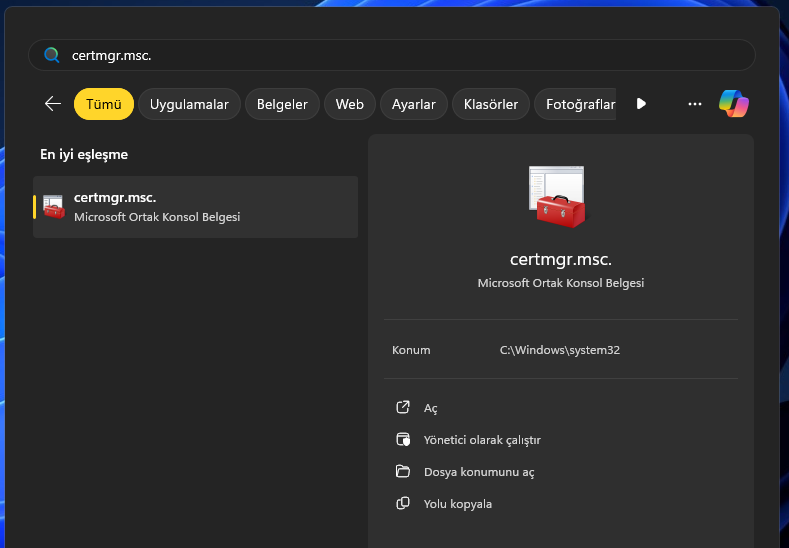Click the folder icon for file location
The width and height of the screenshot is (789, 548).
pyautogui.click(x=403, y=471)
